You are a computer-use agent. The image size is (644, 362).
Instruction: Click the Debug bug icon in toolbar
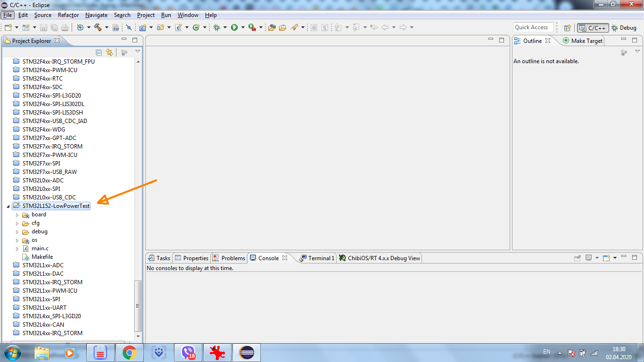pos(216,28)
